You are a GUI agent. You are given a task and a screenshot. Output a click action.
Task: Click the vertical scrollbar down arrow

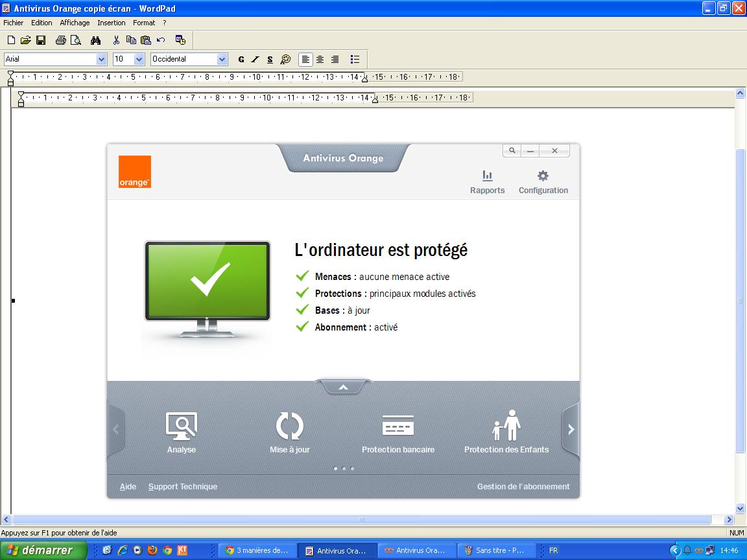(x=741, y=508)
